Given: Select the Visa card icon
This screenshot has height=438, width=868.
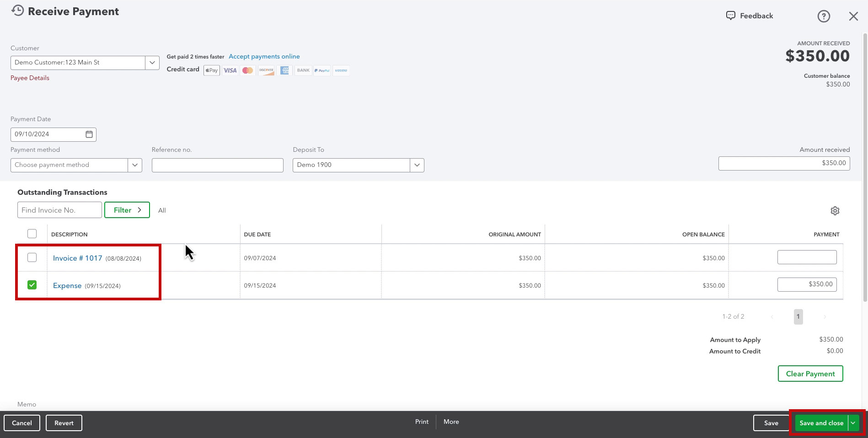Looking at the screenshot, I should tap(230, 70).
